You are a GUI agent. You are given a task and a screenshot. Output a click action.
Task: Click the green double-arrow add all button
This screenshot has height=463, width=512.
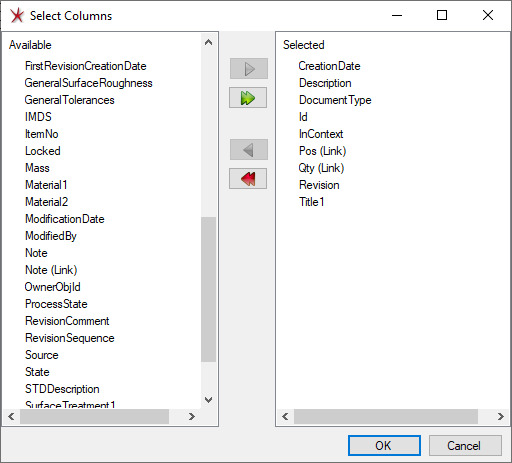[x=248, y=98]
